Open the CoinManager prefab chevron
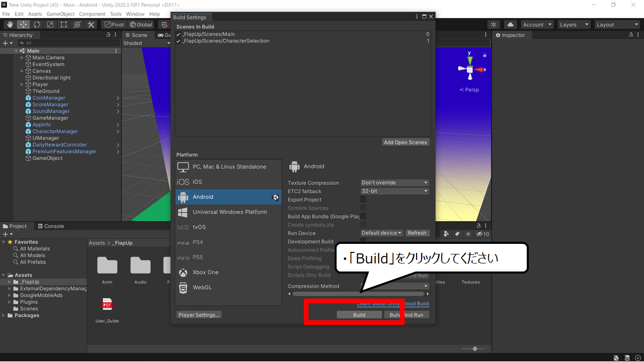 click(x=118, y=98)
